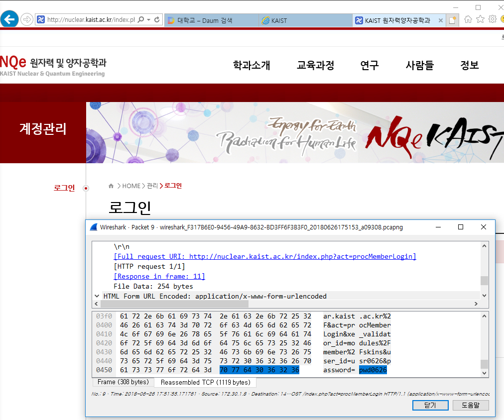Click 로그인 in the breadcrumb
This screenshot has height=420, width=504.
tap(173, 186)
